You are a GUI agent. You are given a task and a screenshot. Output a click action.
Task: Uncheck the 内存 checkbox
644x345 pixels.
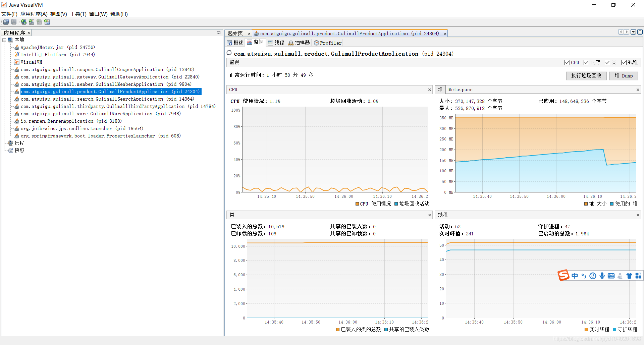pos(586,62)
